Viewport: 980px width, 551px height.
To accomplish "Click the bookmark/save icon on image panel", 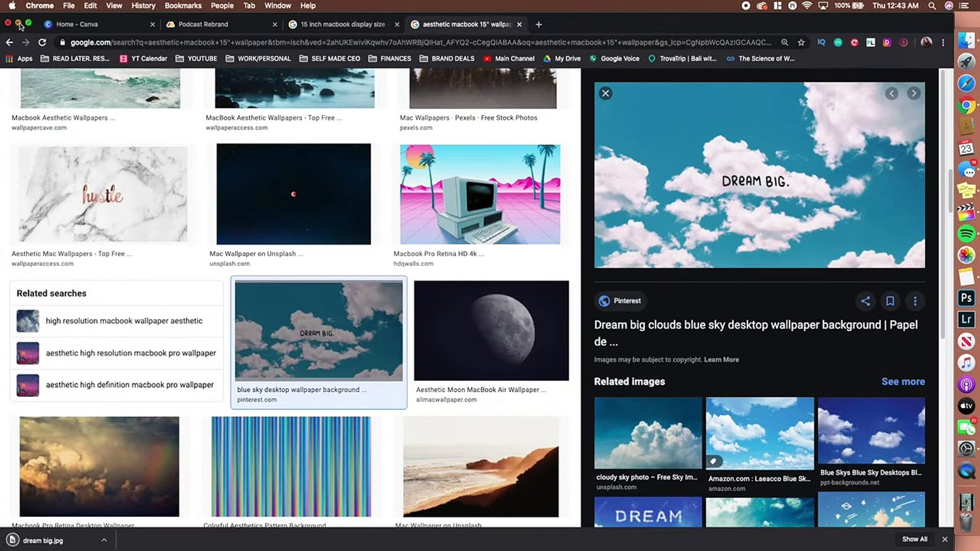I will (890, 300).
